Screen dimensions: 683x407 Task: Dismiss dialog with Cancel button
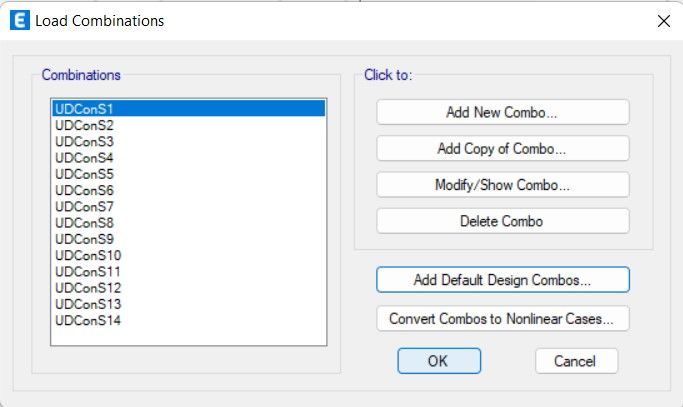576,361
